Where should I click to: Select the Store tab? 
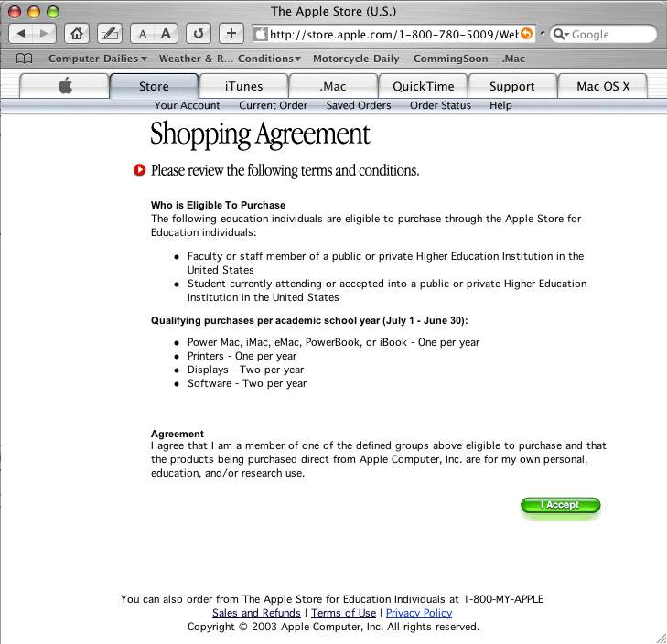point(154,86)
